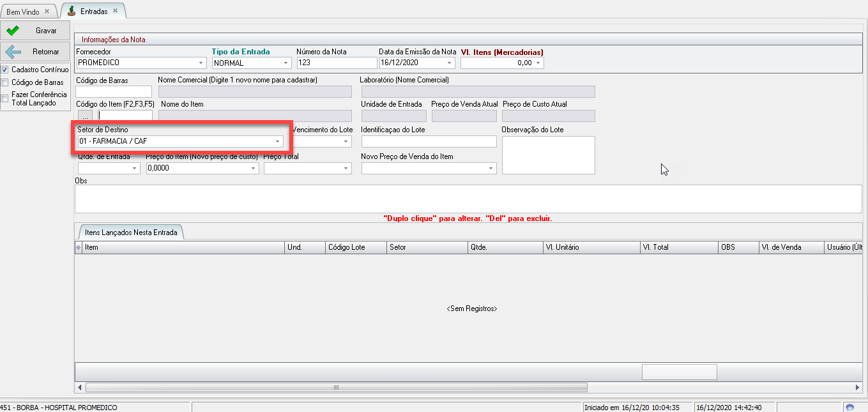Enable the Código de Barras checkbox

click(x=5, y=82)
